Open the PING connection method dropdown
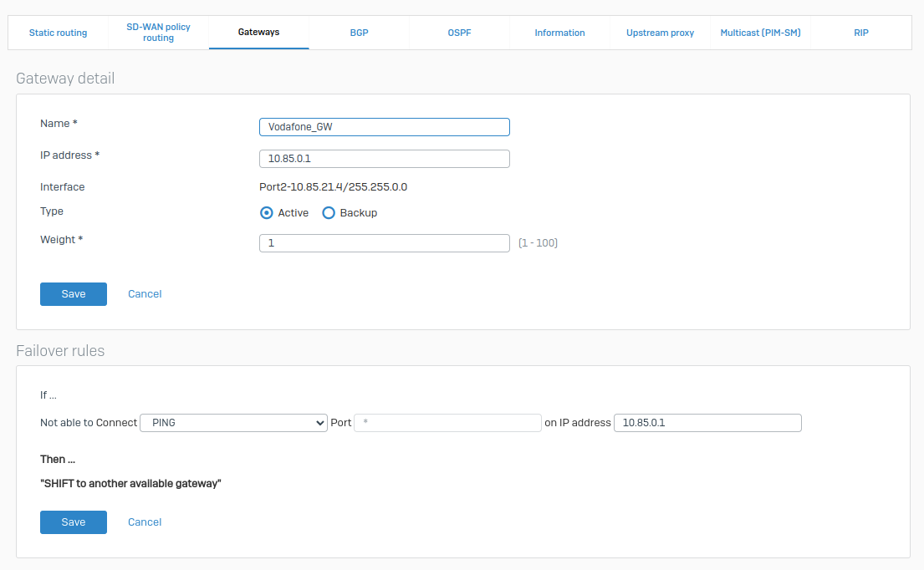 tap(233, 422)
